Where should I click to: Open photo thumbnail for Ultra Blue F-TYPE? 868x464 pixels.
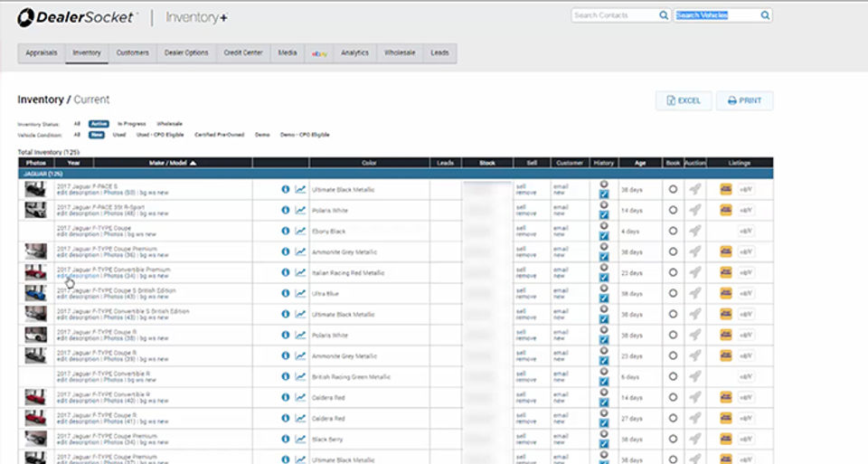pos(35,293)
